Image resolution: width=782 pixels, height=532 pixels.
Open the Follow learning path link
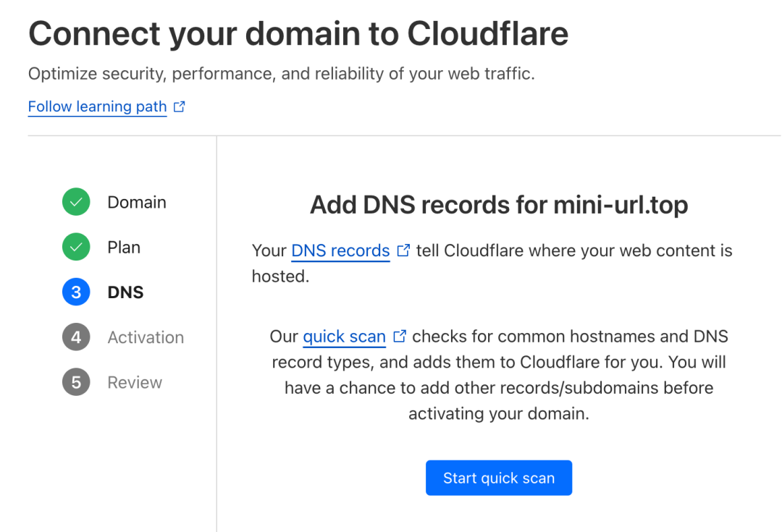point(97,106)
